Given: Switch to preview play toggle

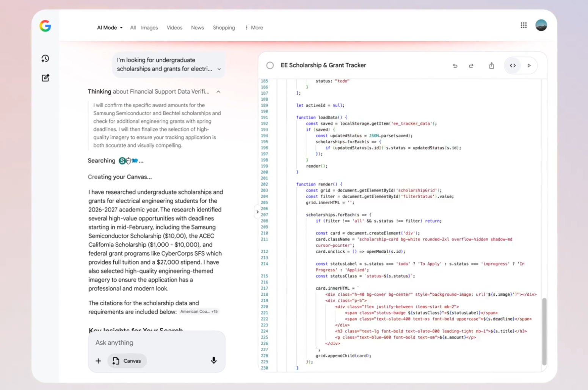Looking at the screenshot, I should 529,66.
